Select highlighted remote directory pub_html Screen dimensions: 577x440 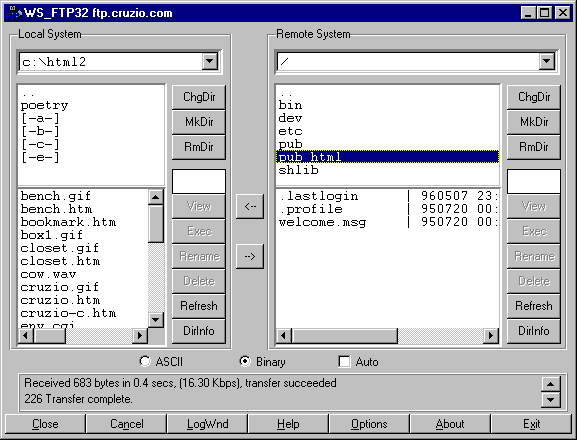[387, 157]
